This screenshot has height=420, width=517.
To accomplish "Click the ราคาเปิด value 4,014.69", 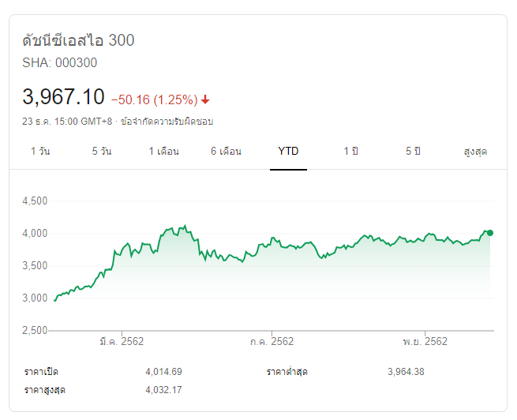I will coord(163,372).
